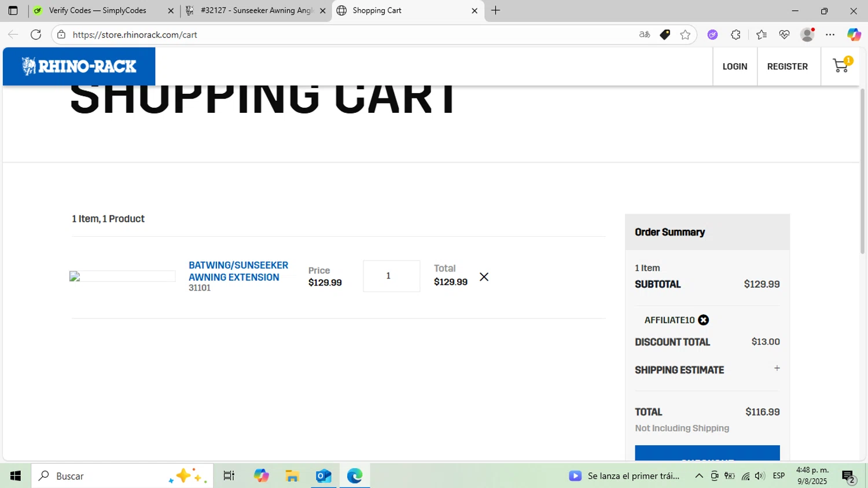
Task: Open the network status icon
Action: click(745, 476)
